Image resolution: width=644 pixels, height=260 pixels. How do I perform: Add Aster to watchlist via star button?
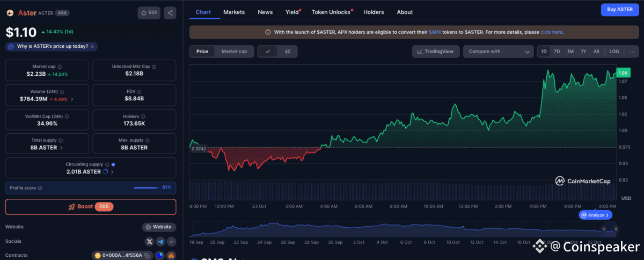tap(149, 12)
